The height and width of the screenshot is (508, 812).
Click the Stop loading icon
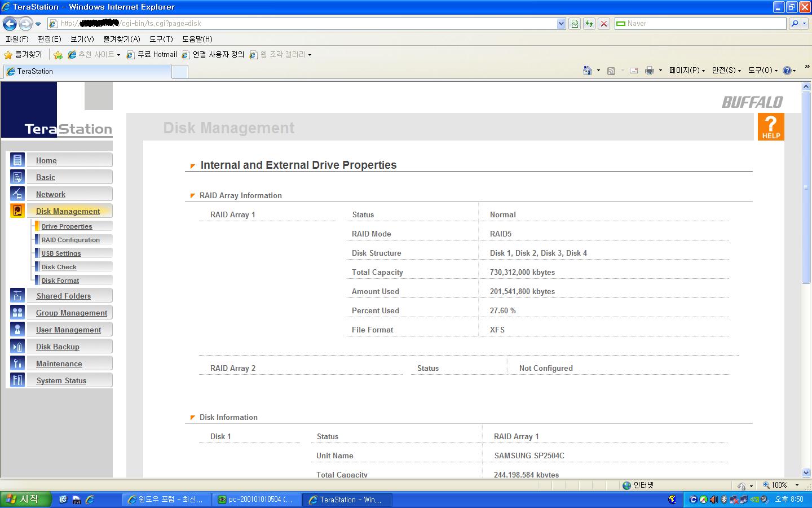(604, 24)
